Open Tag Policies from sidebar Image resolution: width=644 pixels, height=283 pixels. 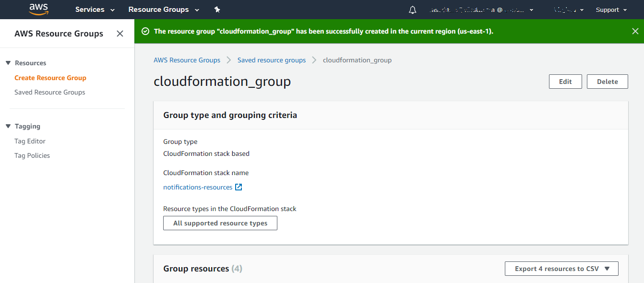pyautogui.click(x=32, y=155)
